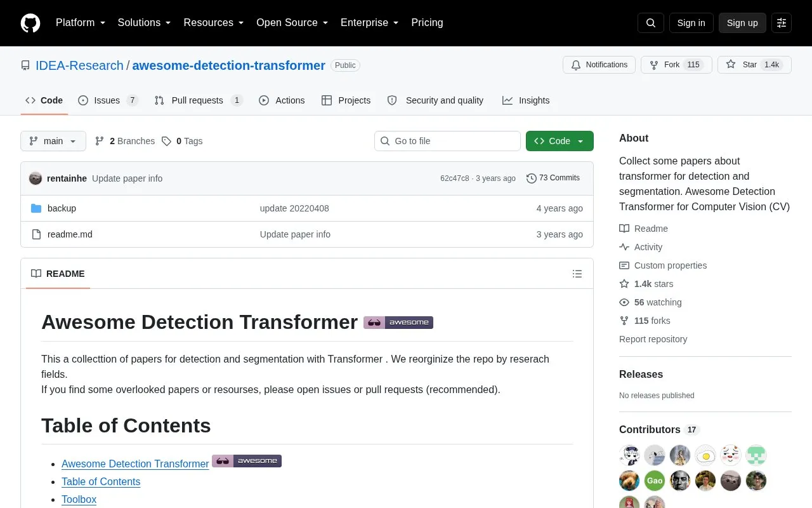This screenshot has width=812, height=508.
Task: Open Custom properties in sidebar
Action: (x=670, y=265)
